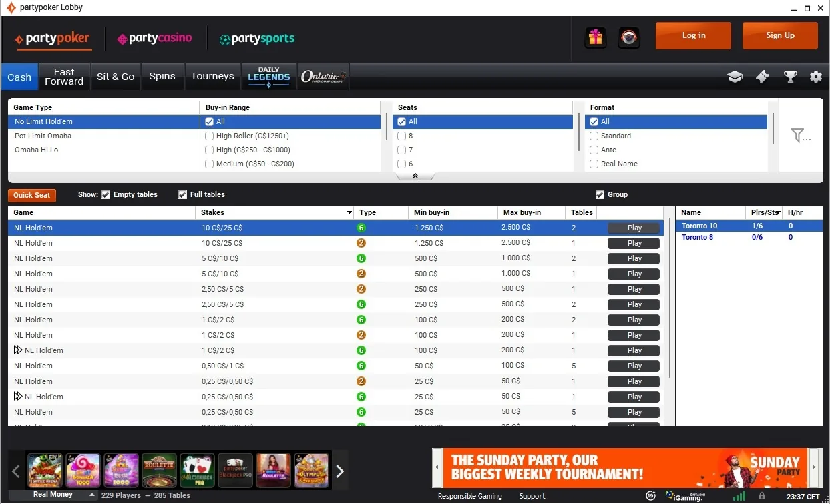The height and width of the screenshot is (504, 830).
Task: Open the poker school graduation cap icon
Action: [x=735, y=76]
